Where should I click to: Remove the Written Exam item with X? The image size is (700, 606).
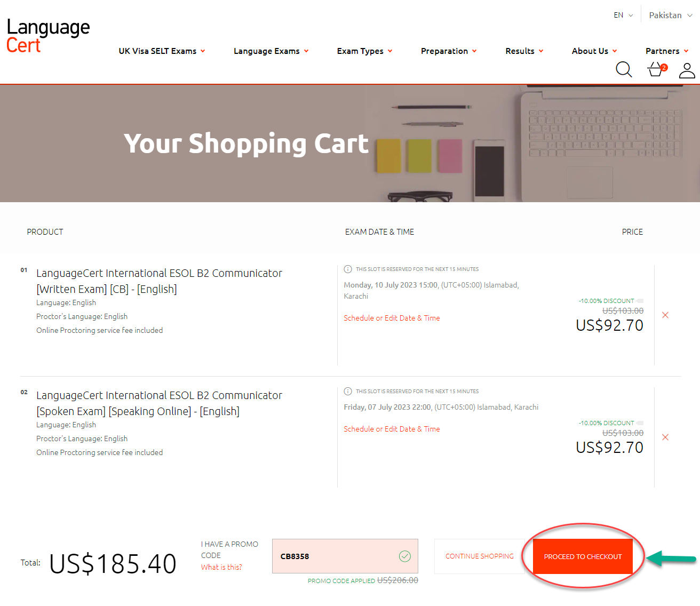tap(665, 315)
